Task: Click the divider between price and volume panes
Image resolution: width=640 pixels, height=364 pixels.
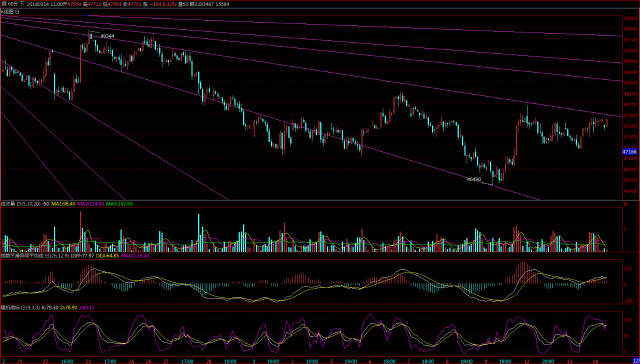Action: [x=311, y=200]
